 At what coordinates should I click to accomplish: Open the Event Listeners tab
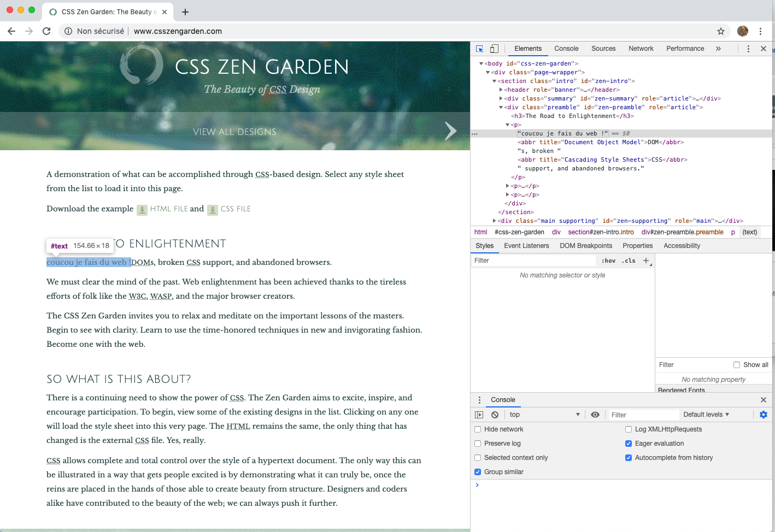point(526,246)
